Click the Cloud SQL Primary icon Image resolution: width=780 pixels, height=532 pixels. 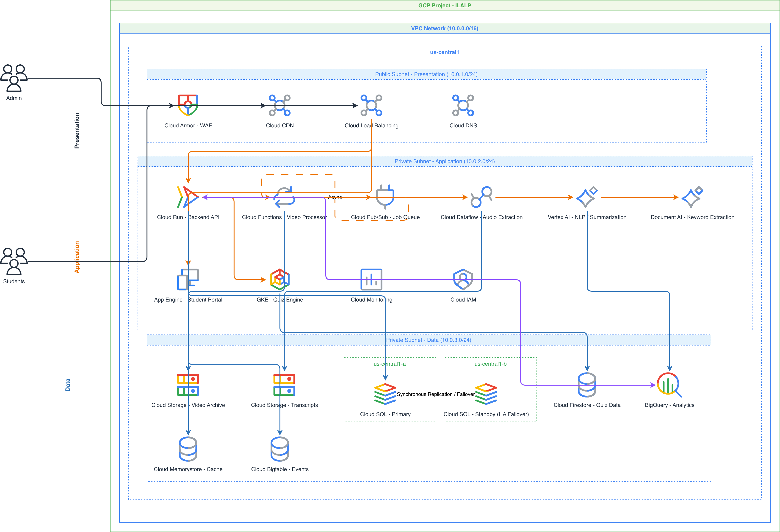pyautogui.click(x=385, y=394)
